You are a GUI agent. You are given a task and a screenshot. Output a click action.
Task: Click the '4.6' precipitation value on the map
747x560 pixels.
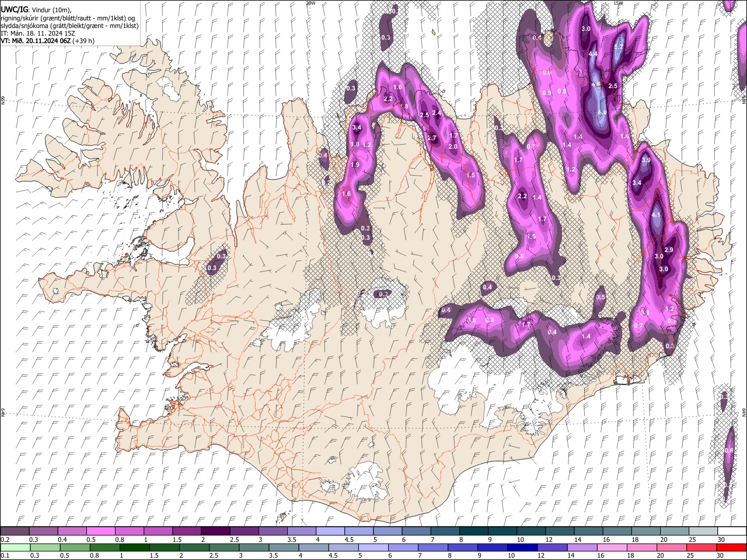click(596, 84)
